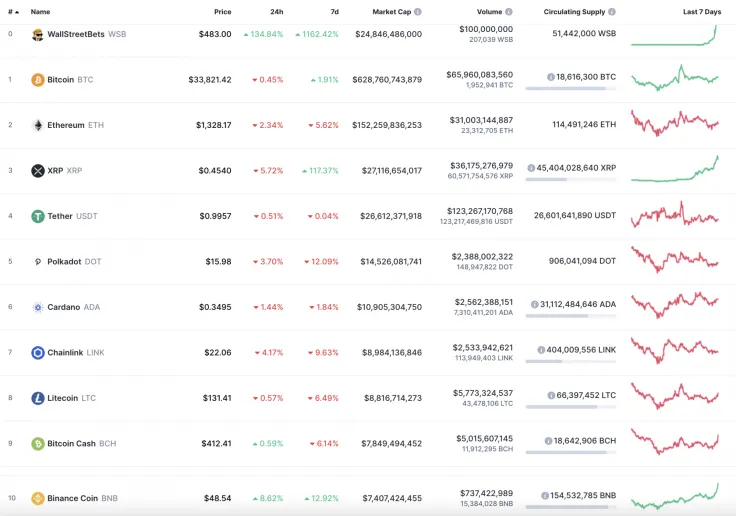
Task: Open the Binance Coin BNB page
Action: [x=82, y=498]
